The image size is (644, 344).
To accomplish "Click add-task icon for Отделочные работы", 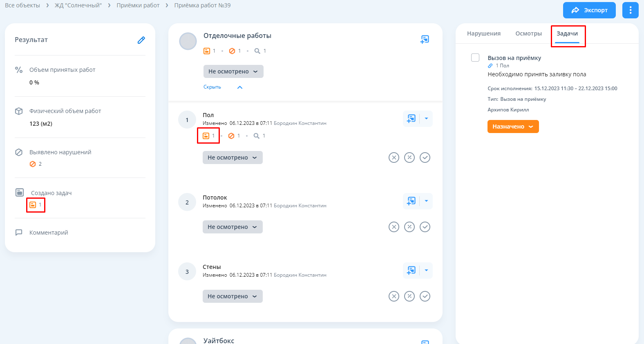I will tap(425, 39).
